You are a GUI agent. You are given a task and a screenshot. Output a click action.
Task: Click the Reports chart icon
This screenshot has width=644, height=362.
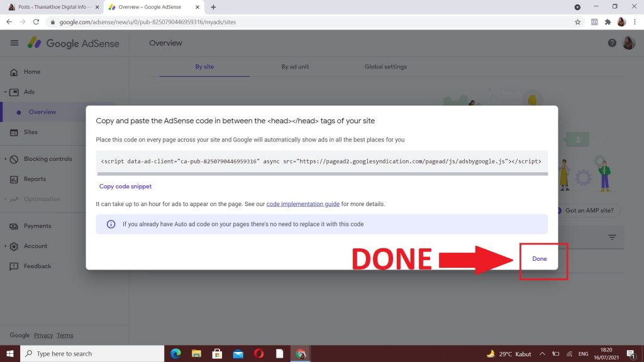(14, 179)
